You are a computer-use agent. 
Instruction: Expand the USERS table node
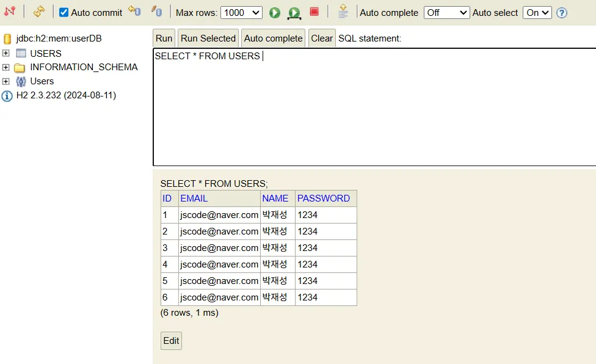tap(5, 53)
